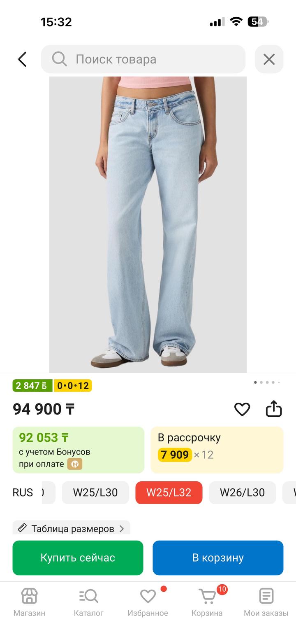Open the Корзина cart icon
Viewport: 296px width, 644px height.
(x=207, y=596)
